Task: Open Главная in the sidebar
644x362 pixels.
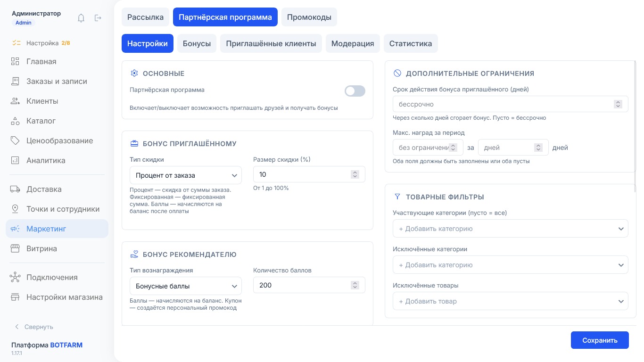Action: [x=57, y=61]
